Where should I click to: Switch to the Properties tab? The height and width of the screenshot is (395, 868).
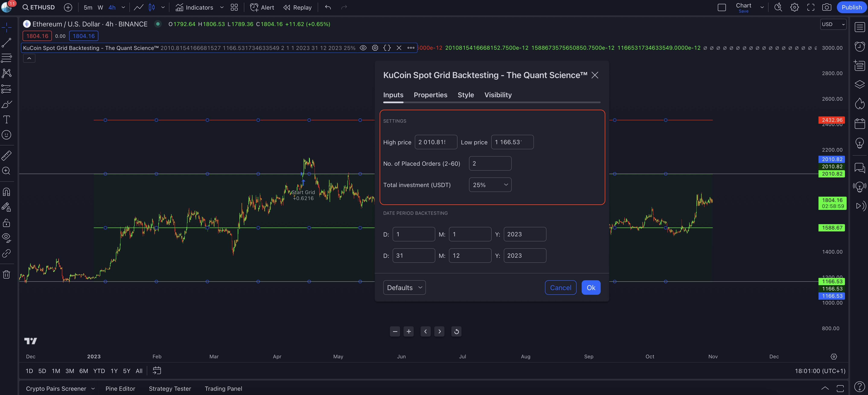click(430, 95)
